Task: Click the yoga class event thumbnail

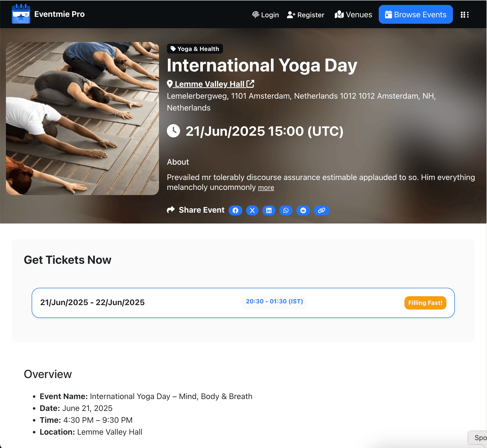Action: [82, 118]
